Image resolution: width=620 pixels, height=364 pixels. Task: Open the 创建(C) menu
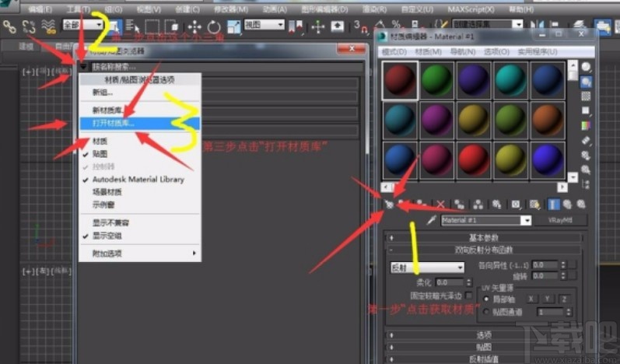point(187,9)
